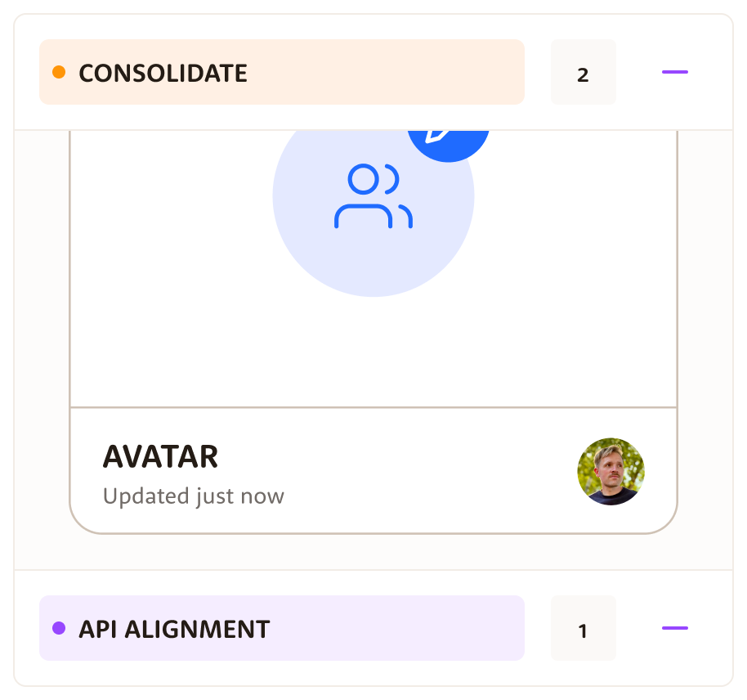Click the "Updated just now" timestamp
Viewport: 747px width, 700px height.
(x=194, y=496)
